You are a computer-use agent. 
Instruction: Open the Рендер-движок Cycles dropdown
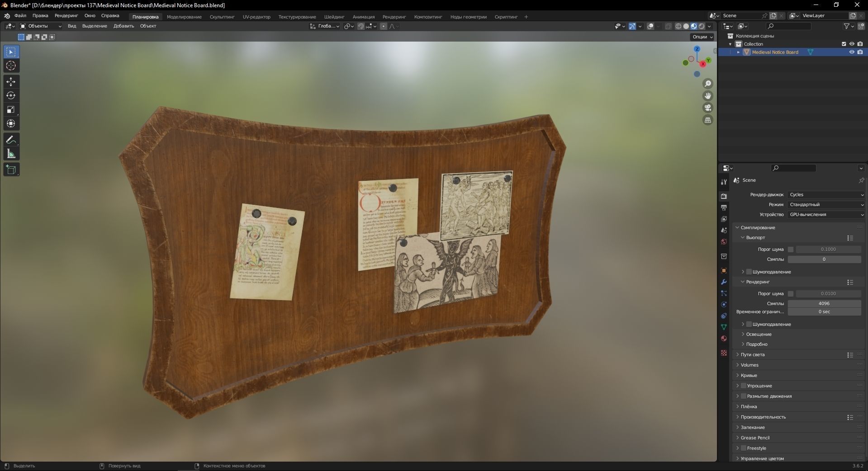click(825, 194)
